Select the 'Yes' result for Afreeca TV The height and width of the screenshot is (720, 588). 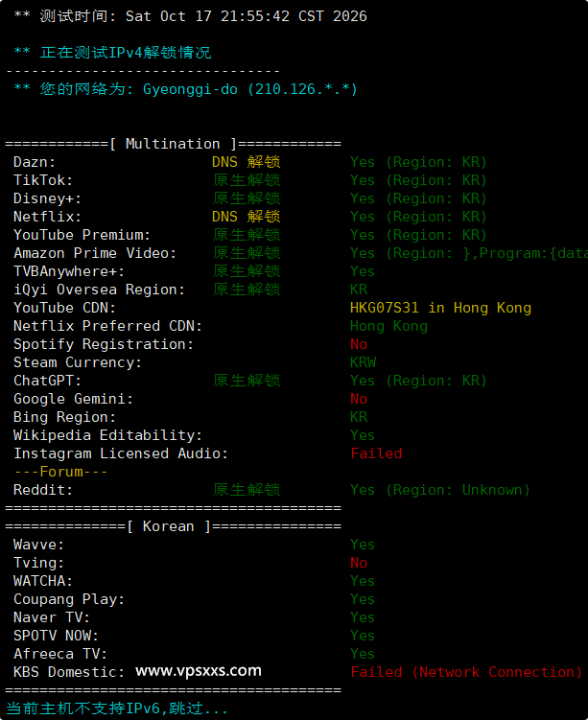point(363,654)
